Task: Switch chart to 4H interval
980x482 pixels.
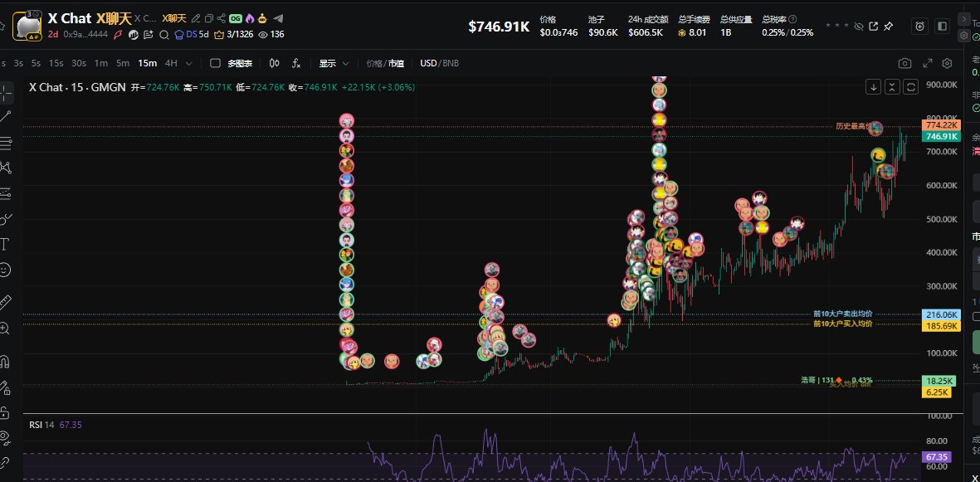Action: (x=171, y=63)
